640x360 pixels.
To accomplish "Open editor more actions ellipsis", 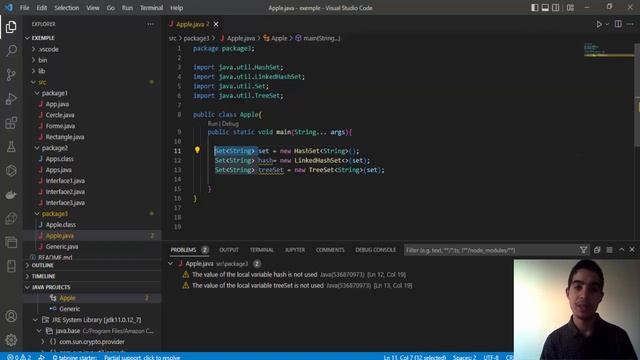I will [x=630, y=24].
